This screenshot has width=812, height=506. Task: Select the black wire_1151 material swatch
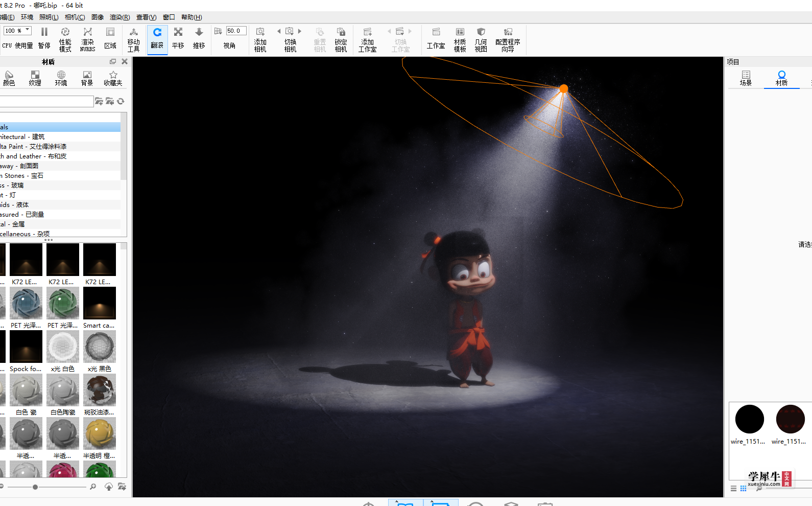(750, 419)
